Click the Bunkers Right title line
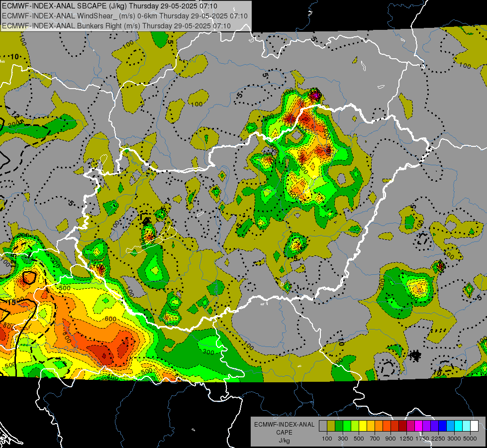487x448 pixels. pyautogui.click(x=116, y=26)
